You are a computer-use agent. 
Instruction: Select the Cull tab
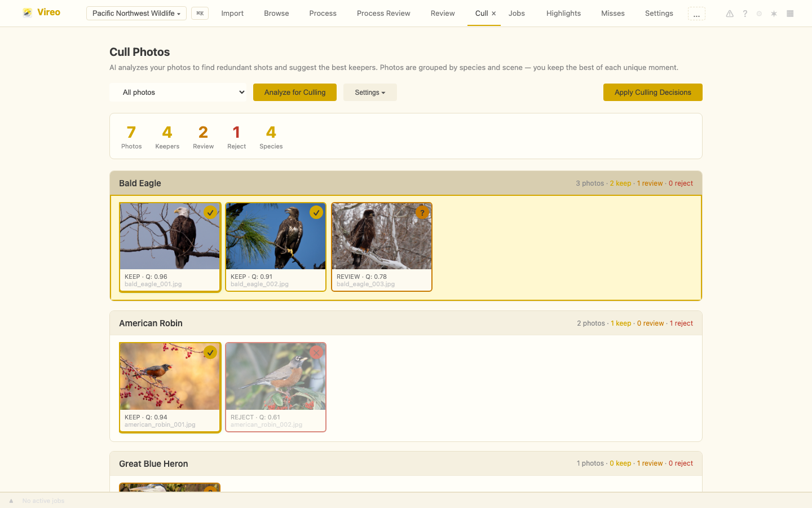482,14
